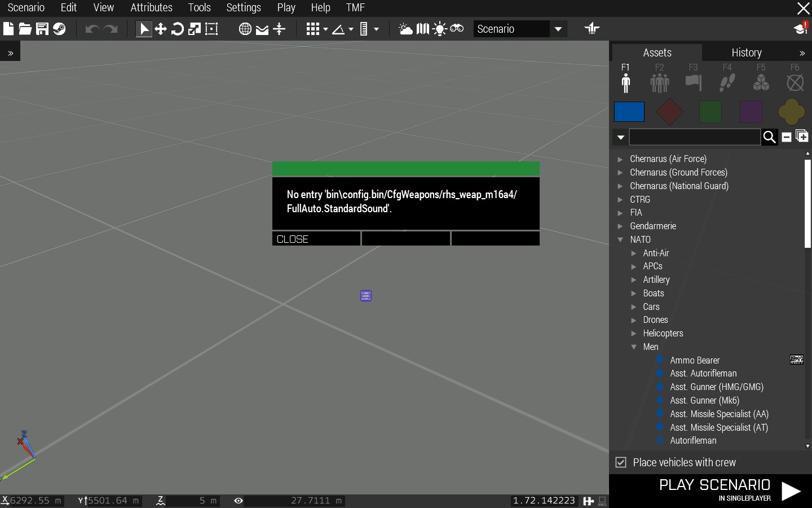The width and height of the screenshot is (812, 508).
Task: Toggle the map globe view
Action: (245, 29)
